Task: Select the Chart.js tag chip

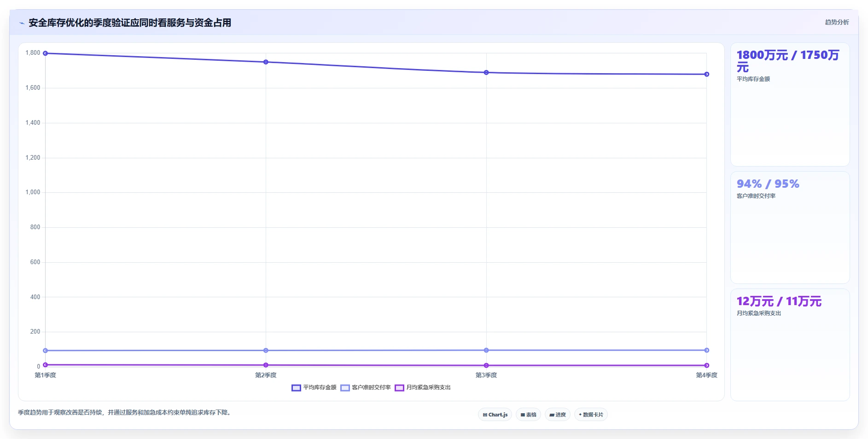Action: [x=495, y=415]
